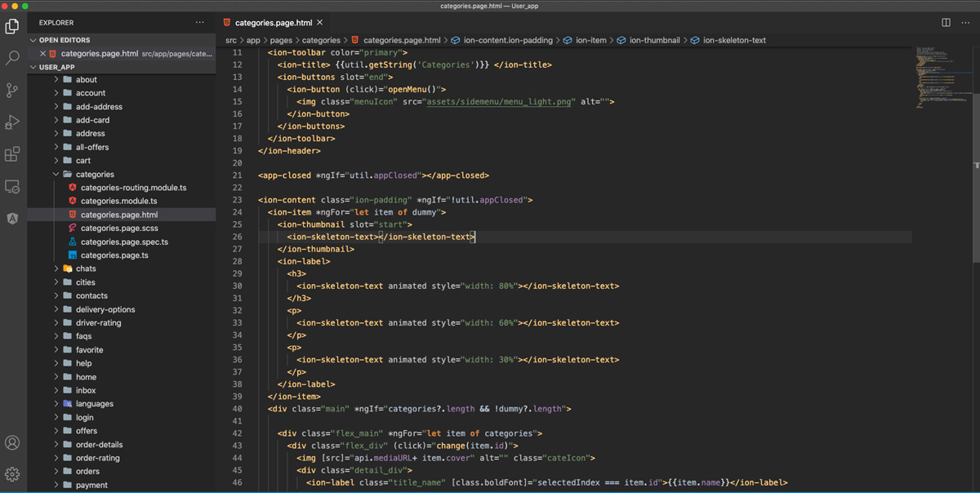
Task: Open the Run and Debug view
Action: 12,122
